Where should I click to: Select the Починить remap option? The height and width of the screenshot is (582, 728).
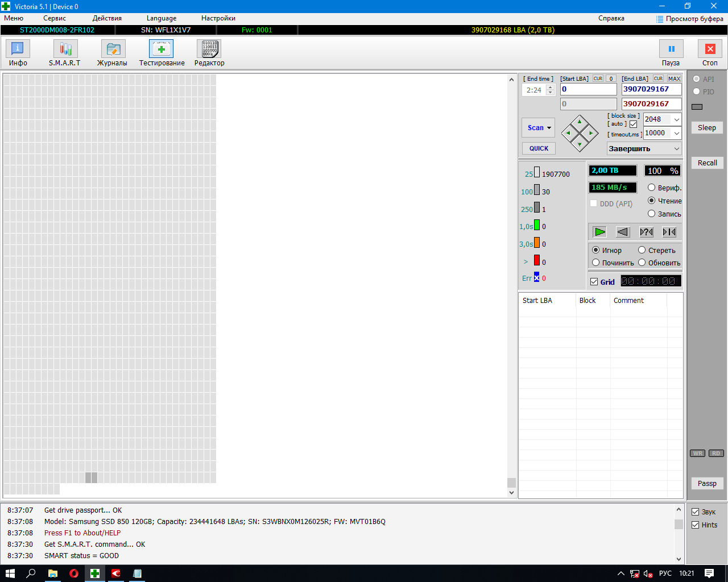pyautogui.click(x=596, y=263)
